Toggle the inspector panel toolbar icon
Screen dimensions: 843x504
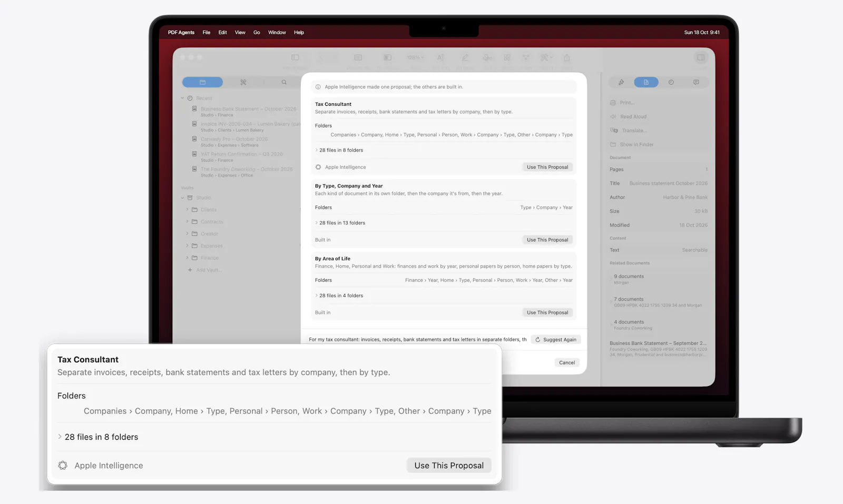[x=701, y=57]
